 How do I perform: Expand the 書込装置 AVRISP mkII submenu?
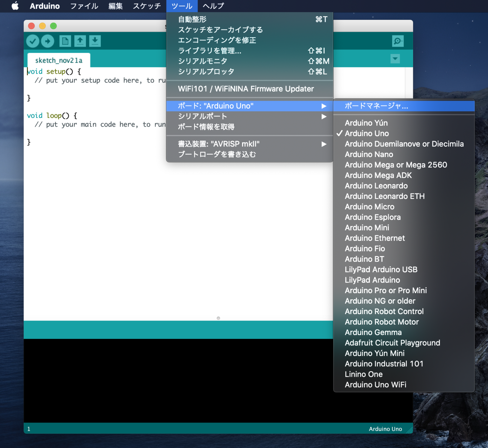tap(218, 144)
